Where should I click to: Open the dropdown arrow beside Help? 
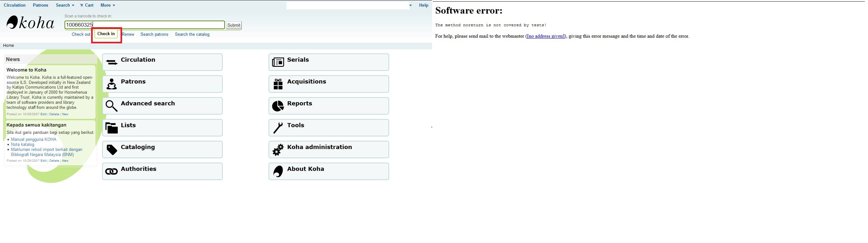pos(410,5)
